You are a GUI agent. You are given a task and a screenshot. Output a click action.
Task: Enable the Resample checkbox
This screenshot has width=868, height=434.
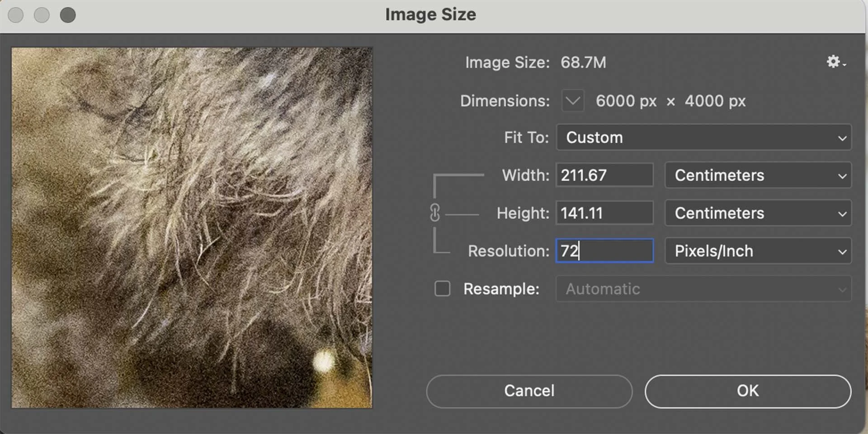442,288
